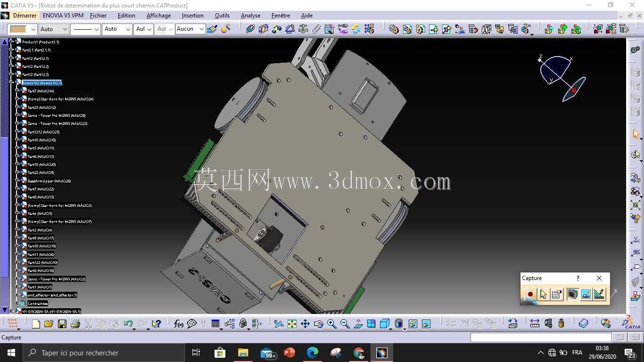Open the line type dropdown
The width and height of the screenshot is (644, 362).
[x=85, y=29]
